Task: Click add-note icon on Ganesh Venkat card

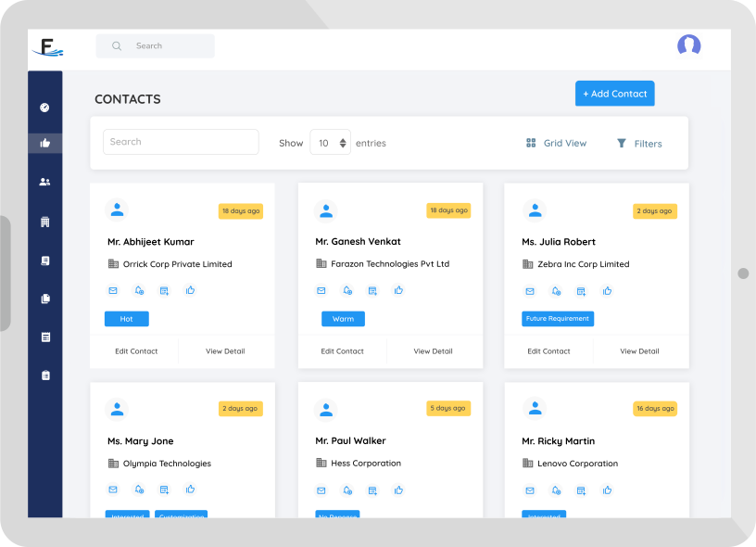Action: [x=372, y=290]
